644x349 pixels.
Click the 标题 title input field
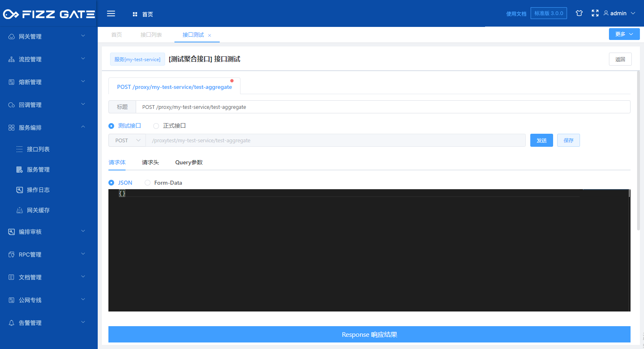[383, 107]
